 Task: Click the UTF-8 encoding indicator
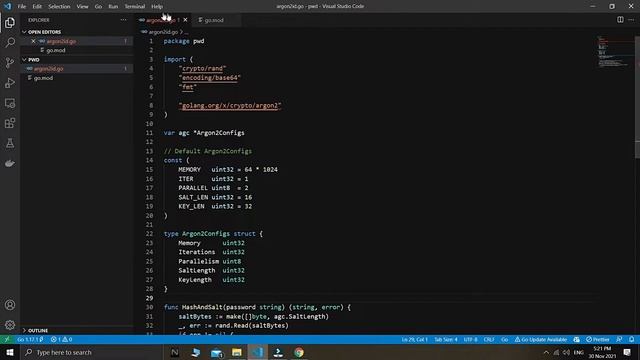click(x=470, y=340)
